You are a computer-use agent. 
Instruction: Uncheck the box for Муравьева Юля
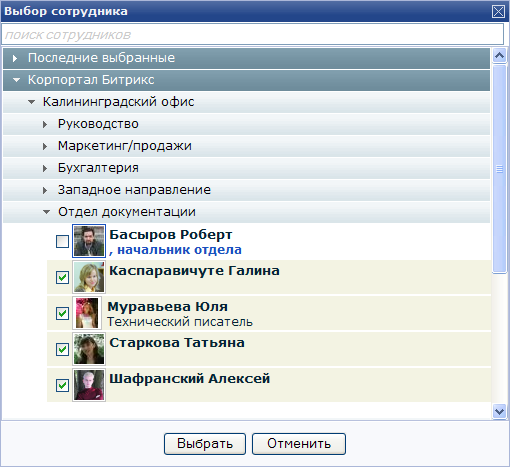click(62, 313)
